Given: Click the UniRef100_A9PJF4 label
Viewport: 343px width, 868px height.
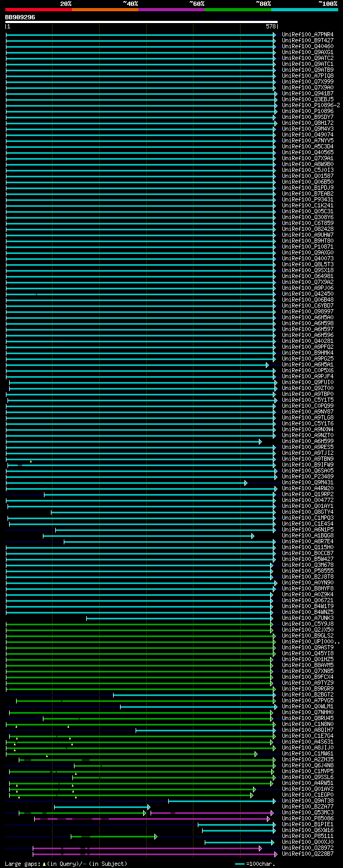Looking at the screenshot, I should (308, 377).
